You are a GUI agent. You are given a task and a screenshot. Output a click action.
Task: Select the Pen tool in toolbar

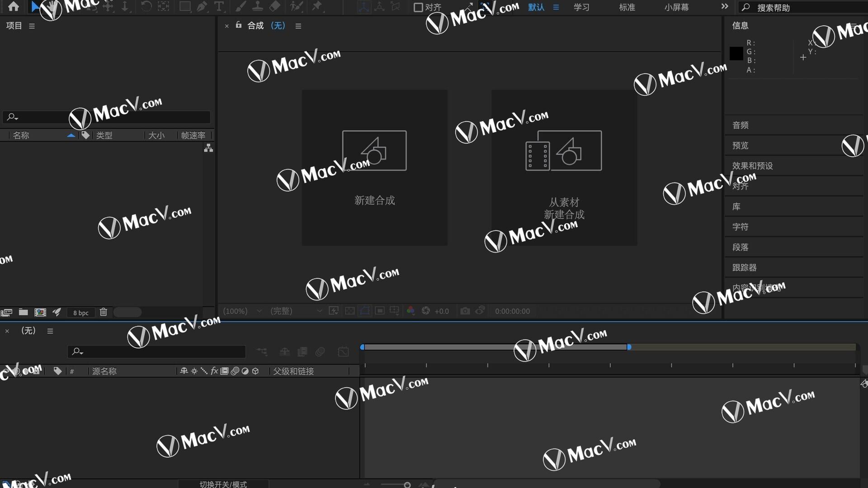point(202,7)
